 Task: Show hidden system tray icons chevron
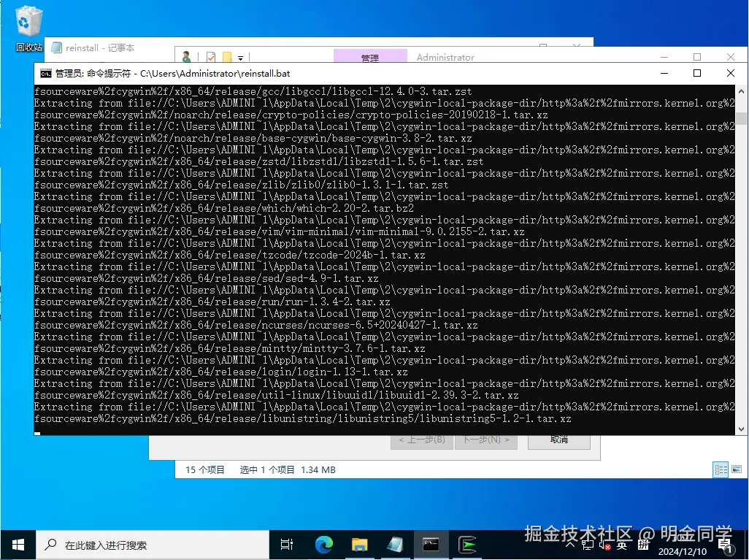point(570,545)
